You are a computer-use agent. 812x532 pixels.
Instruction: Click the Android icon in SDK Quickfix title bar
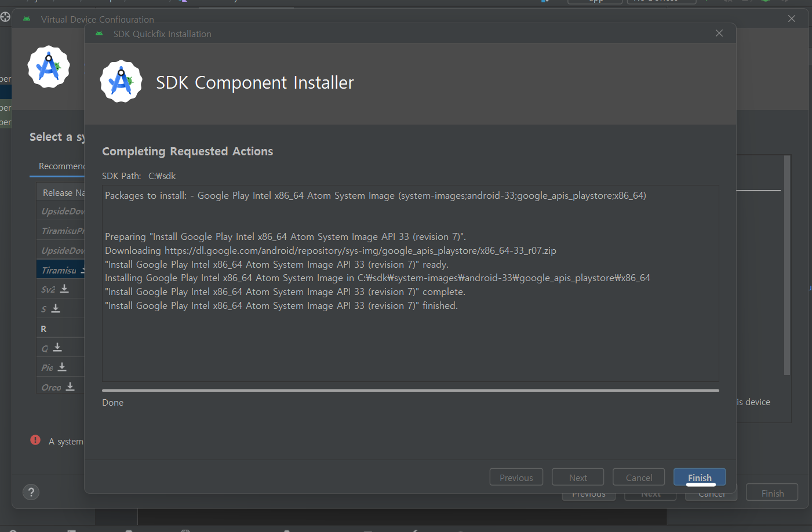pos(99,34)
